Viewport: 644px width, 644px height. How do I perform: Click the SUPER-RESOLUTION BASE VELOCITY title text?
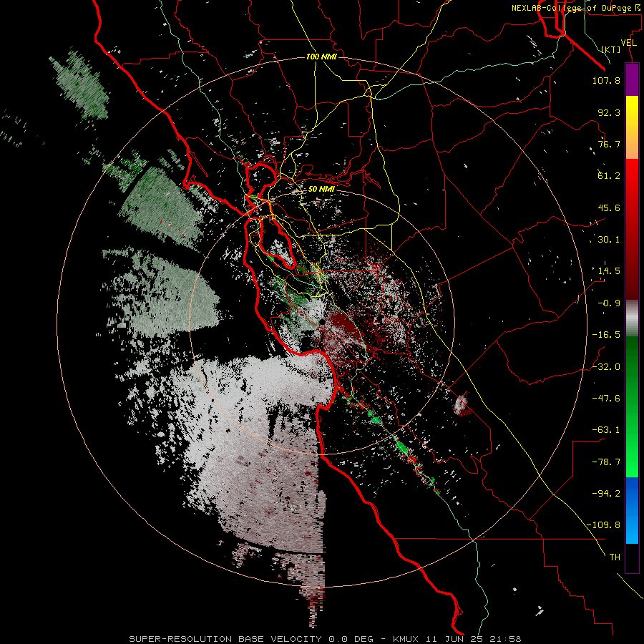[x=225, y=639]
